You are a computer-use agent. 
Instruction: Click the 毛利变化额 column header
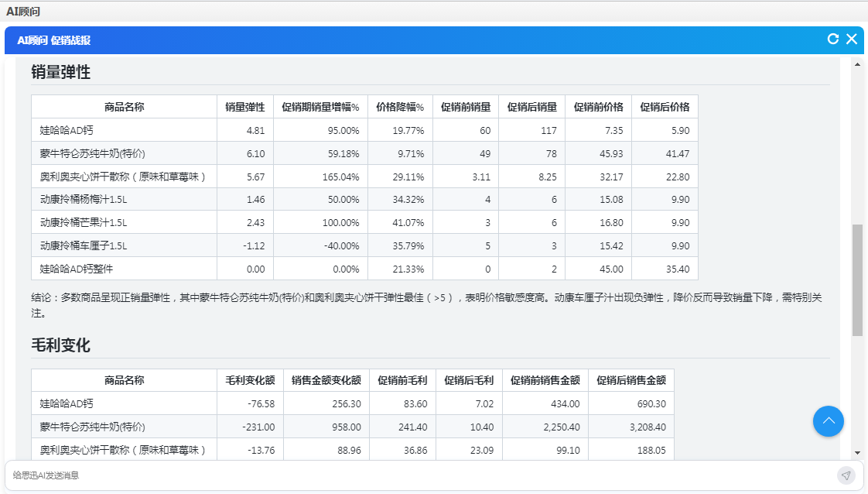[250, 380]
